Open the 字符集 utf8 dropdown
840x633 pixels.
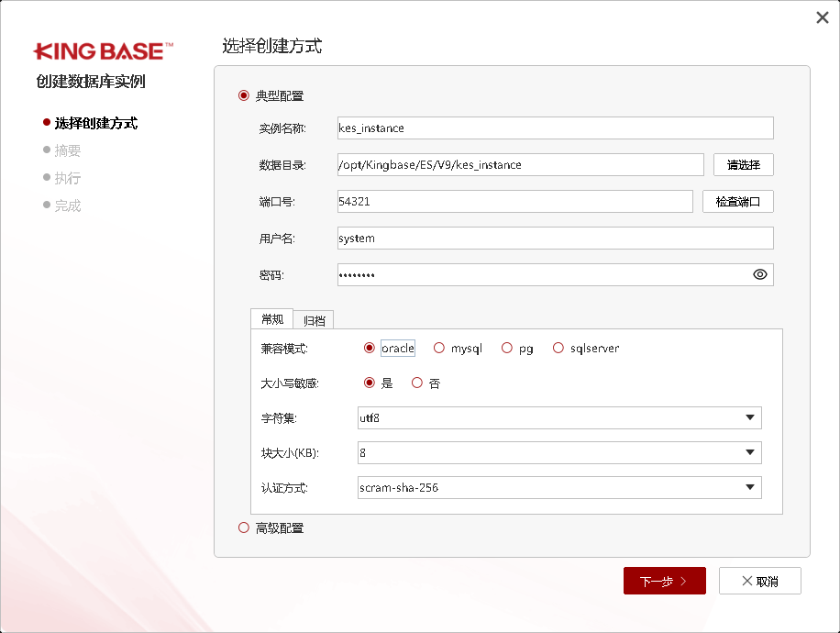tap(559, 418)
